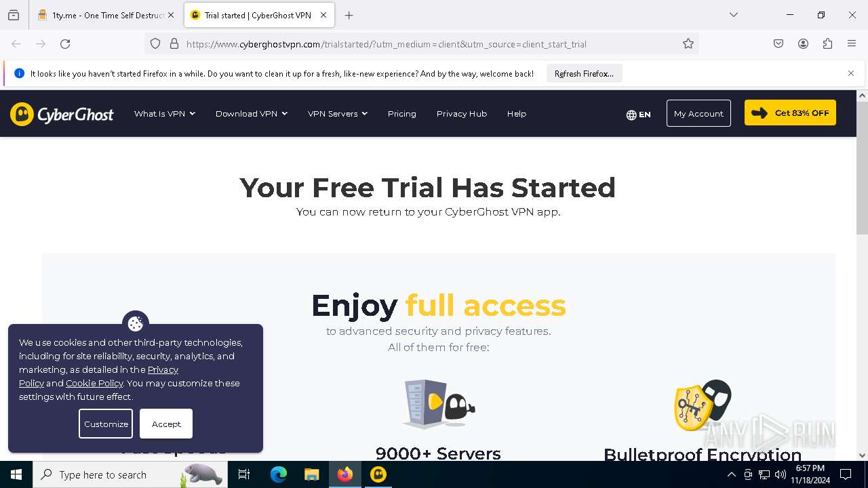The width and height of the screenshot is (868, 488).
Task: Click the site lock icon in address bar
Action: tap(174, 44)
